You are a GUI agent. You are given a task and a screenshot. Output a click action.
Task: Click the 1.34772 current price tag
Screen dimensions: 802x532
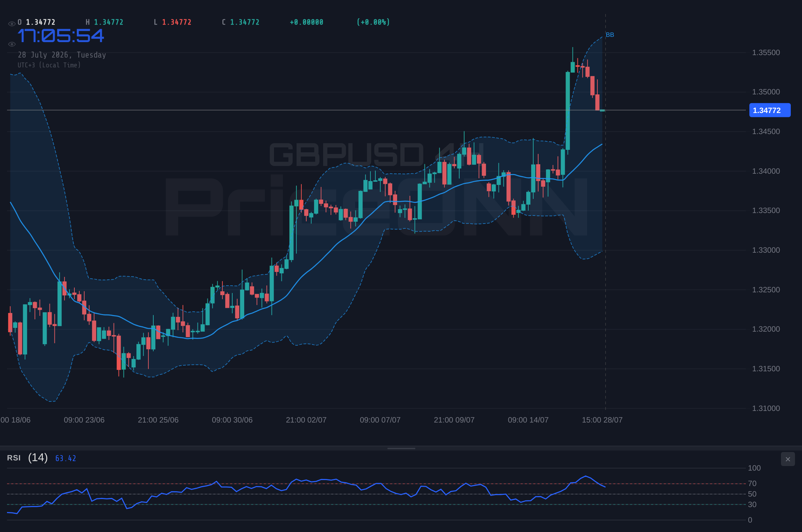click(x=770, y=110)
